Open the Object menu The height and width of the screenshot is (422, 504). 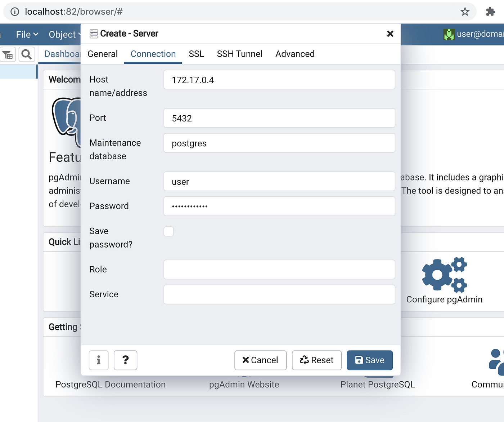pos(65,34)
